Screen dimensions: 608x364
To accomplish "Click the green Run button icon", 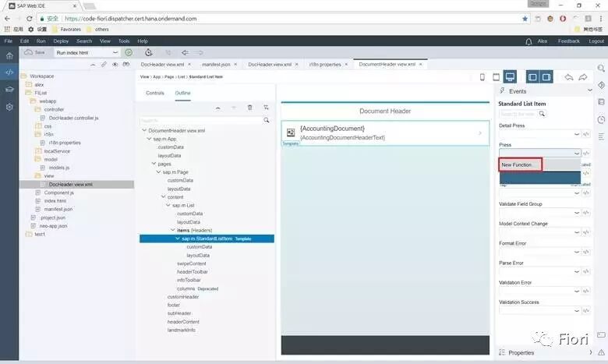I will [129, 52].
